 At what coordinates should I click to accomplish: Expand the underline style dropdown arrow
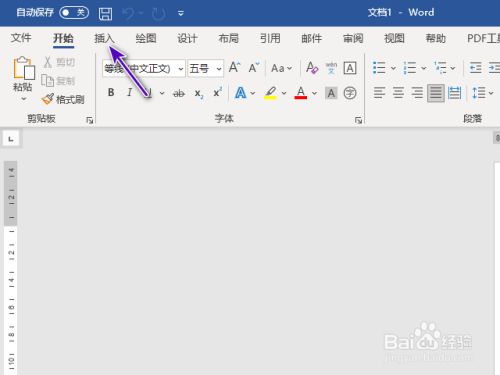pyautogui.click(x=162, y=93)
